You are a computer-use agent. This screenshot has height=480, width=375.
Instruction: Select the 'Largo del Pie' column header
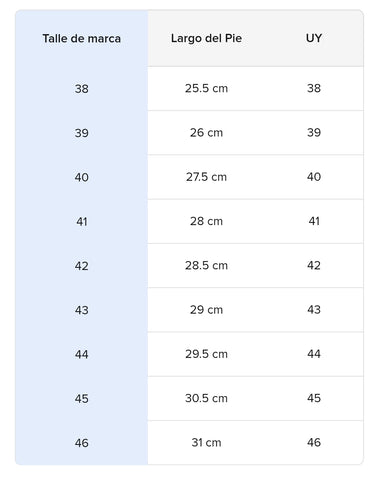[206, 38]
